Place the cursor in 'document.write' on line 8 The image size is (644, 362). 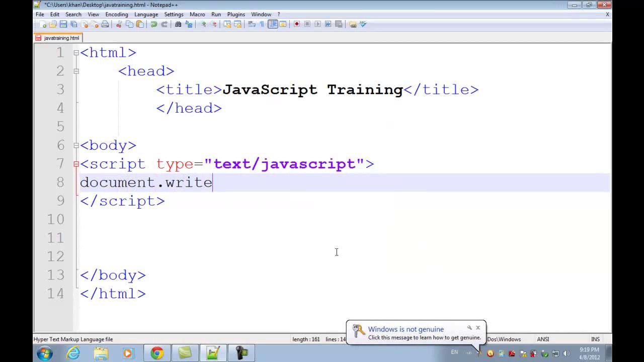146,183
